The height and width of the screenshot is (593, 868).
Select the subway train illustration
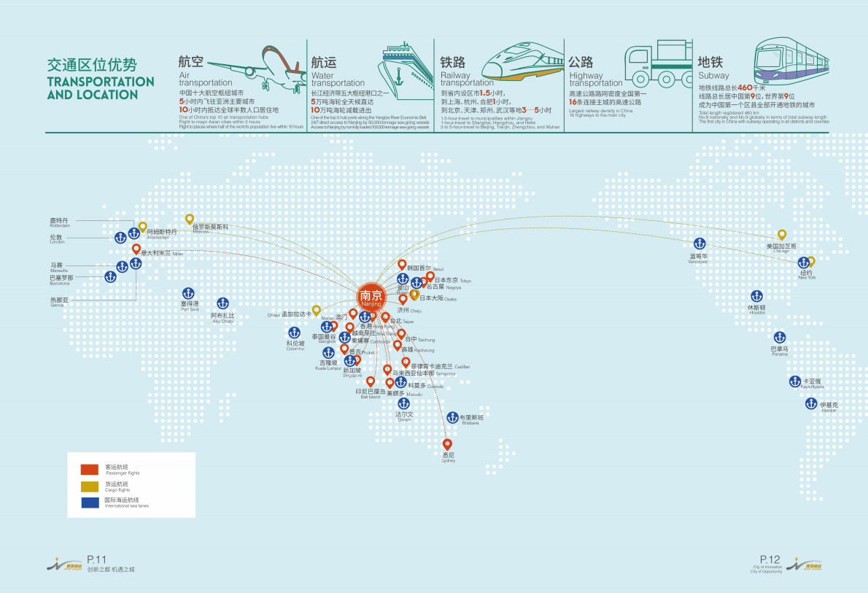[x=791, y=59]
